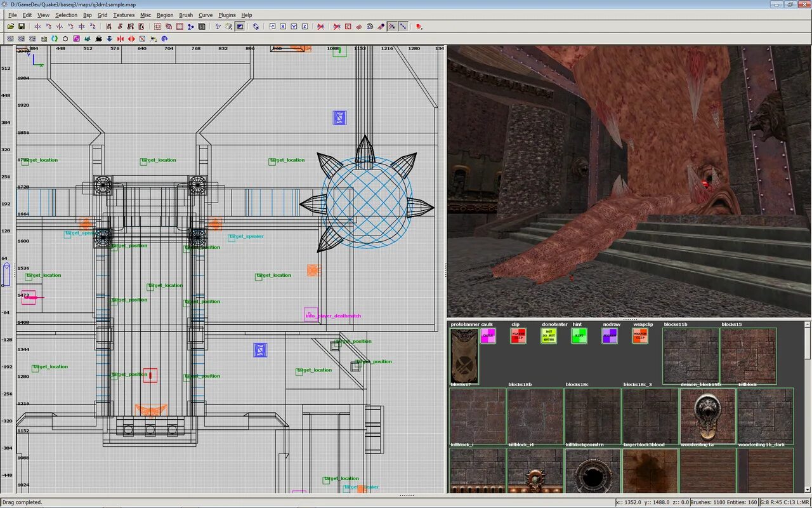Image resolution: width=812 pixels, height=508 pixels.
Task: Open the Help menu
Action: [247, 15]
